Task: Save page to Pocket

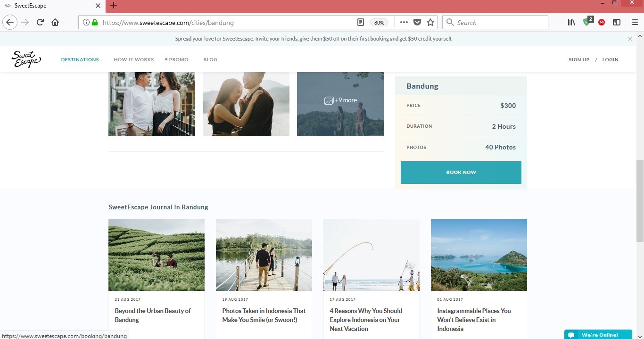Action: pyautogui.click(x=417, y=22)
